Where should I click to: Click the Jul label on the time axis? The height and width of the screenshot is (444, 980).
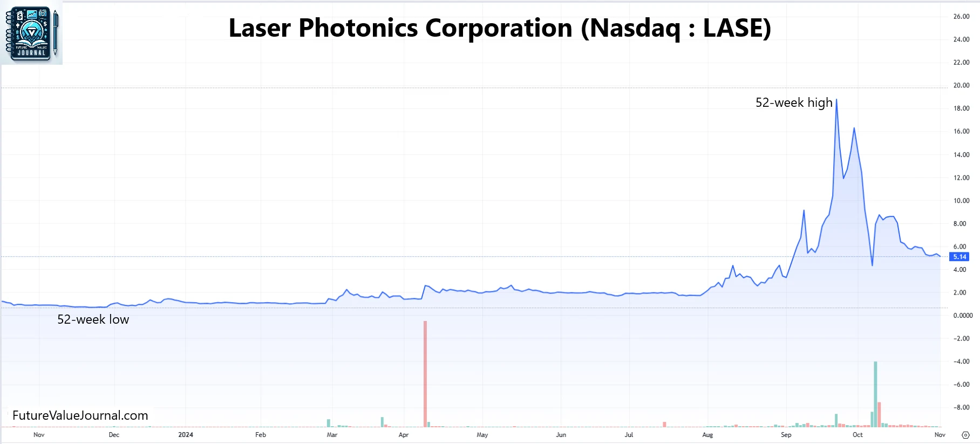[629, 435]
